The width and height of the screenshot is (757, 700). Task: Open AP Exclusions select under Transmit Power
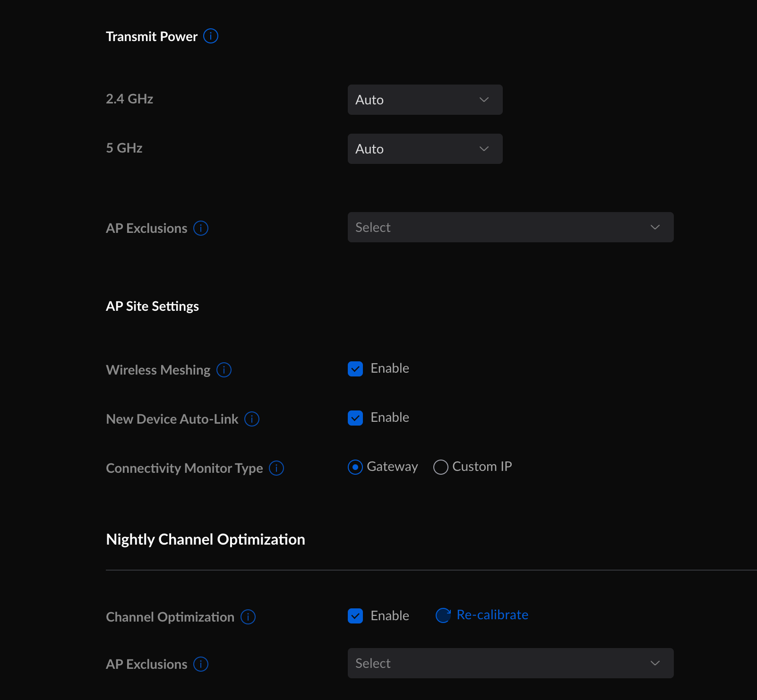pyautogui.click(x=510, y=227)
